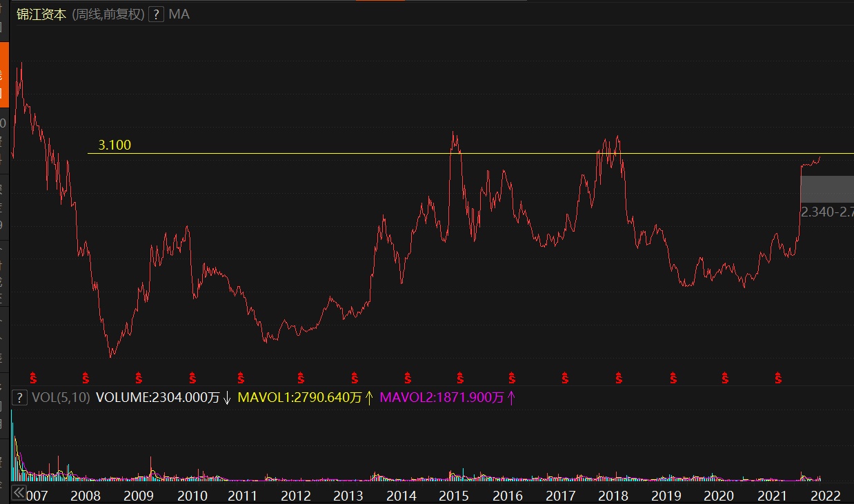Click the VOLUME:2304.000万 value
Viewport: 854px width, 504px height.
pyautogui.click(x=158, y=397)
